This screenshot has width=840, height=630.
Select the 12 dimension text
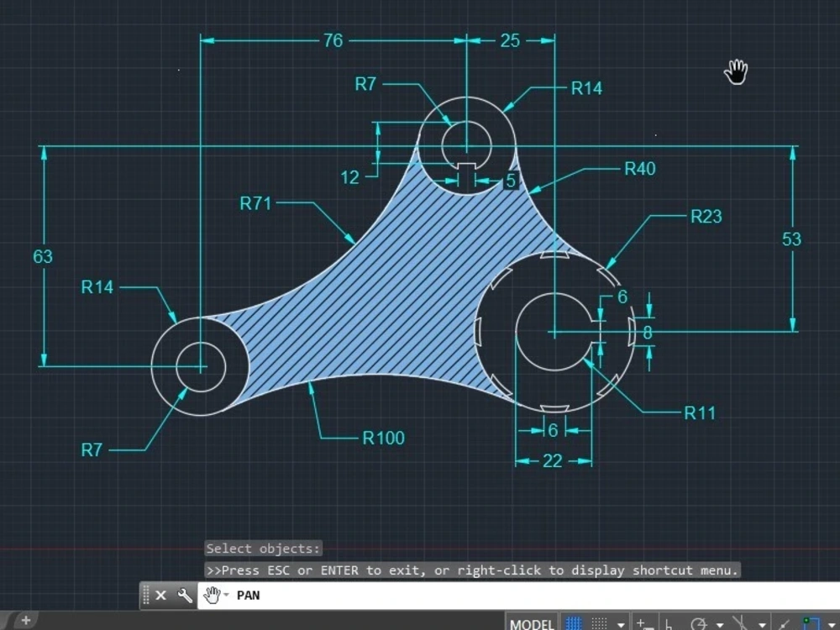tap(349, 178)
